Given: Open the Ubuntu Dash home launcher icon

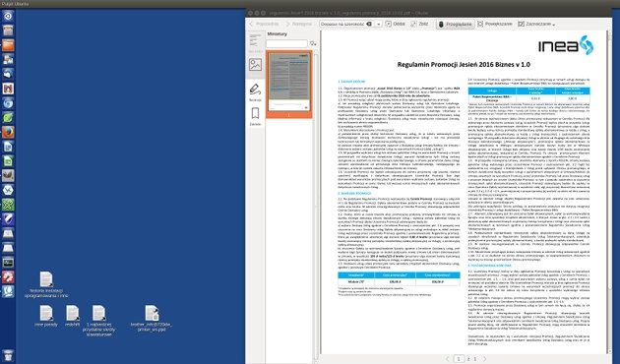Looking at the screenshot, I should (8, 16).
